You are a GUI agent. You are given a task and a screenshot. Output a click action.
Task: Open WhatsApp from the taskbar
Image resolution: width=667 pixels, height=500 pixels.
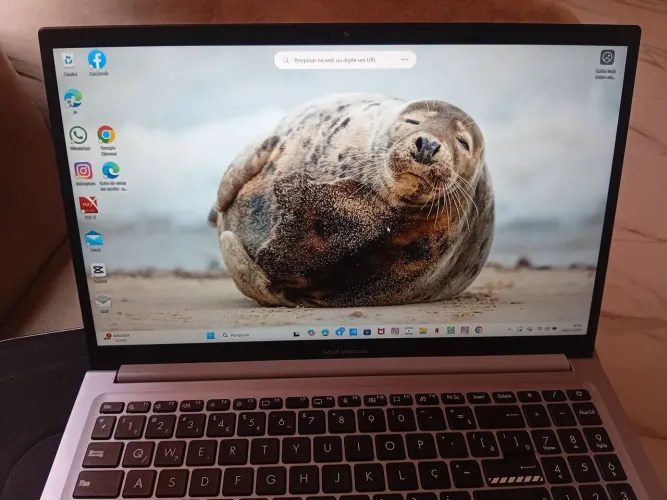pyautogui.click(x=451, y=330)
